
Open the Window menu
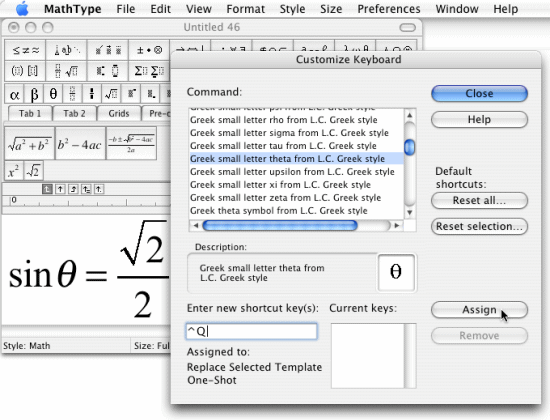[457, 9]
